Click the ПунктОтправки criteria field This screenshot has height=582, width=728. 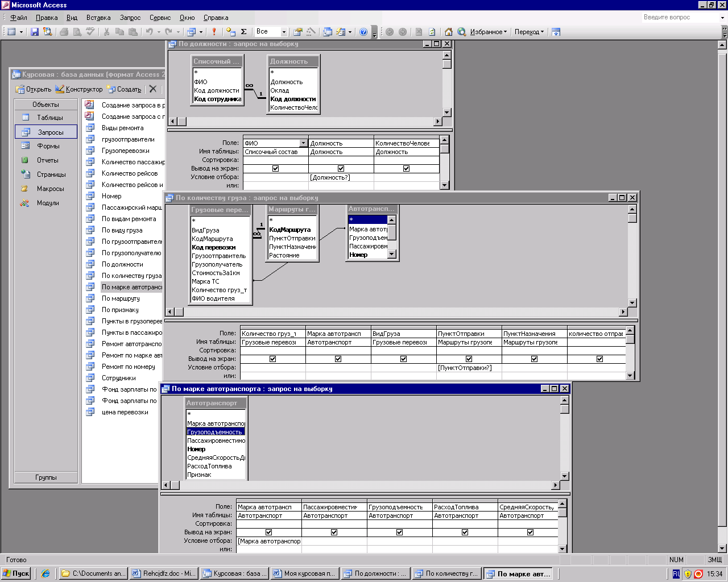coord(469,368)
